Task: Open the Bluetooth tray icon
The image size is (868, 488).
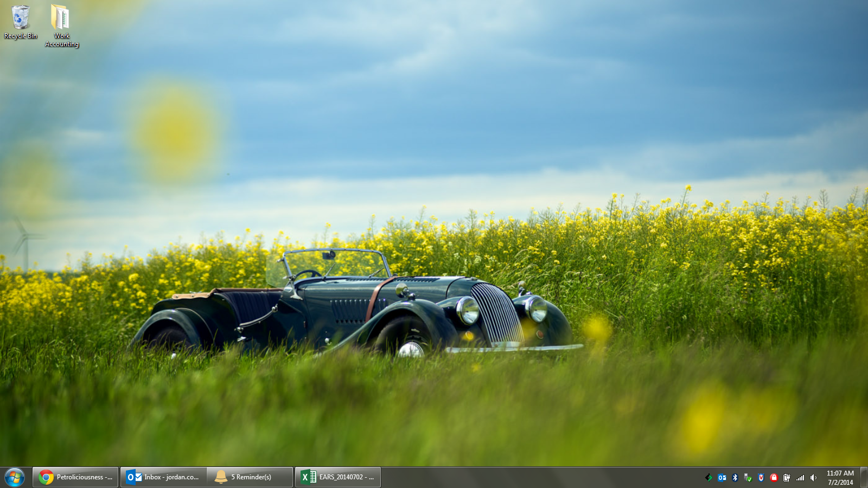Action: pyautogui.click(x=735, y=478)
